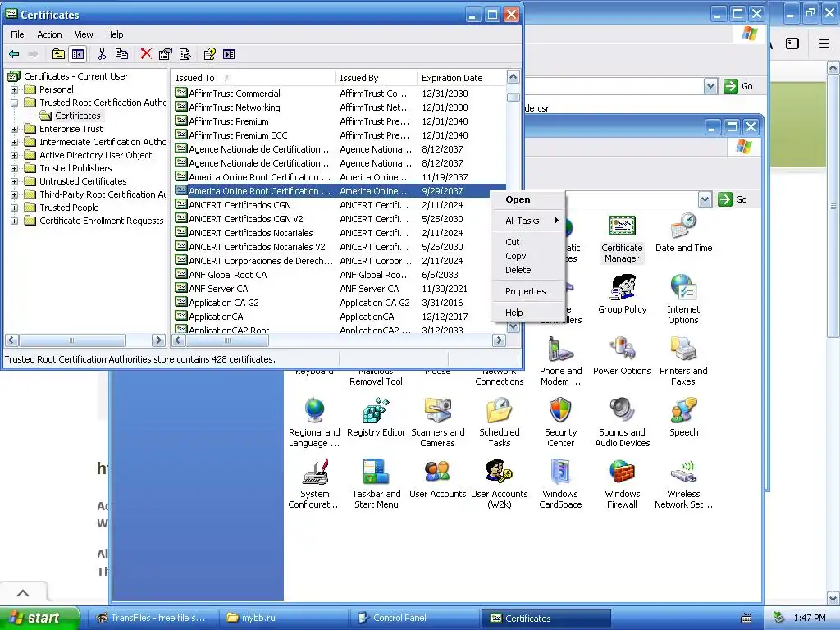The image size is (840, 630).
Task: Expand the Trusted Publishers node
Action: click(x=15, y=168)
